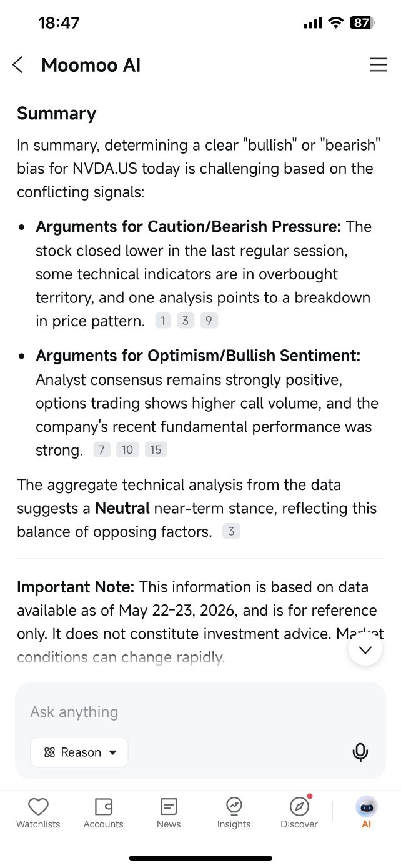Tap the back arrow in header
The height and width of the screenshot is (868, 401).
click(x=17, y=65)
